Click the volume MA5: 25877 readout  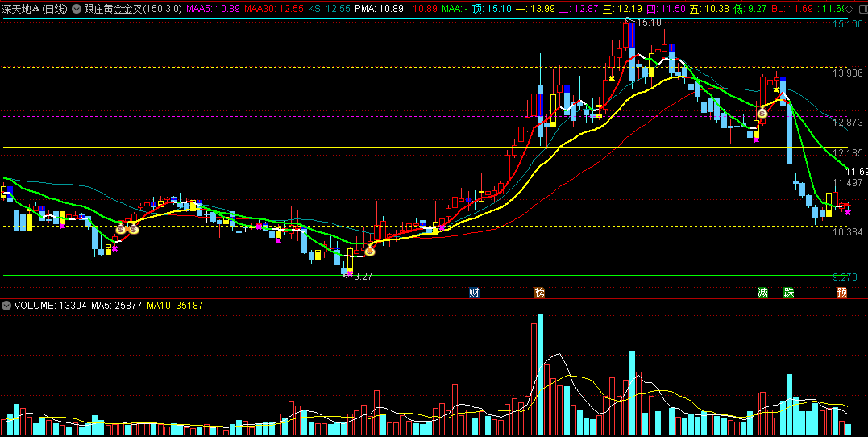(x=117, y=306)
